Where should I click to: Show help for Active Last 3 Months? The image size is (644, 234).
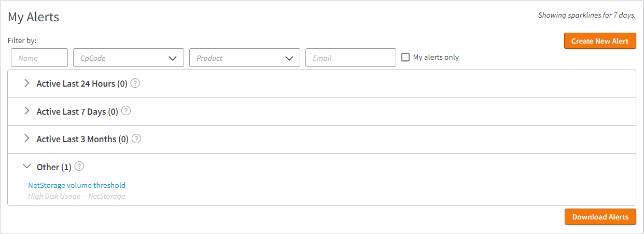click(x=136, y=139)
